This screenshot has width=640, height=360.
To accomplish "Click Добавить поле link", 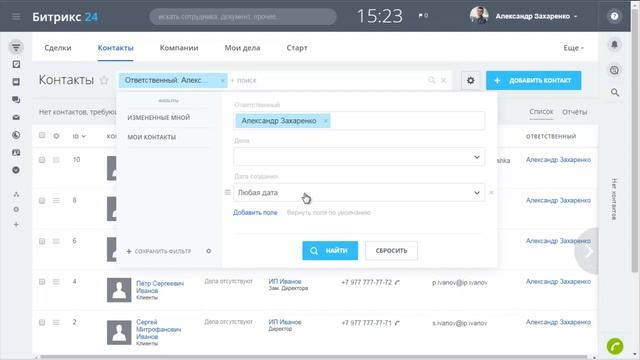I will 255,213.
